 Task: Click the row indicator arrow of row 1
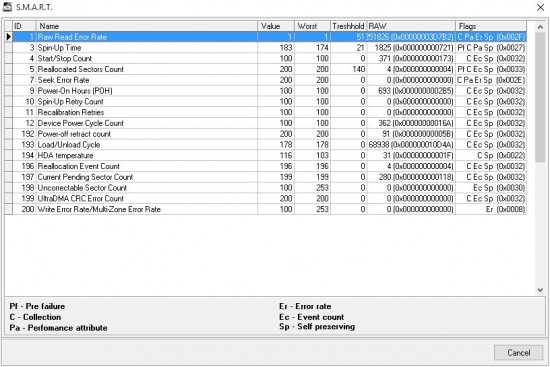coord(9,37)
